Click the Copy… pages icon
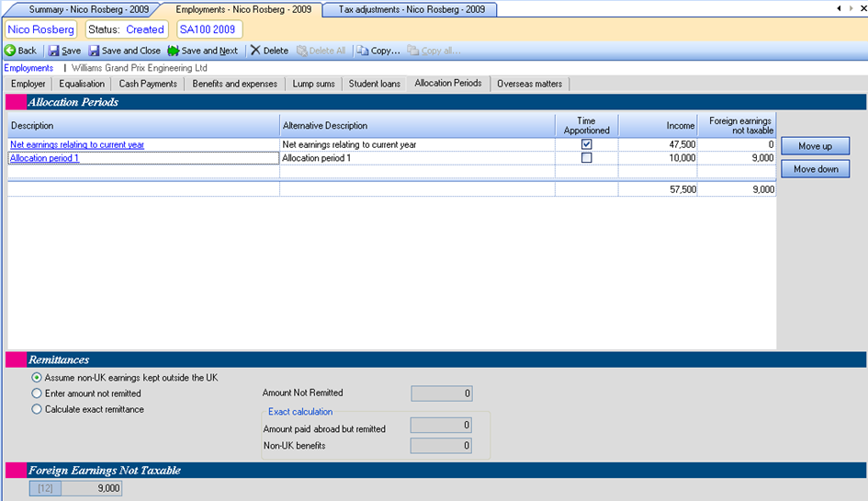The height and width of the screenshot is (501, 868). tap(363, 51)
